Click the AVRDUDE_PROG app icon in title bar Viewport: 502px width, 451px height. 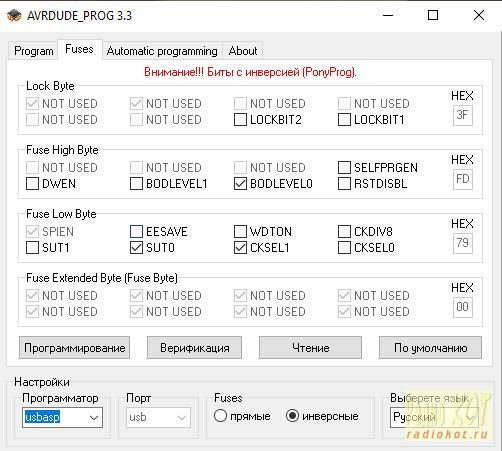(14, 16)
